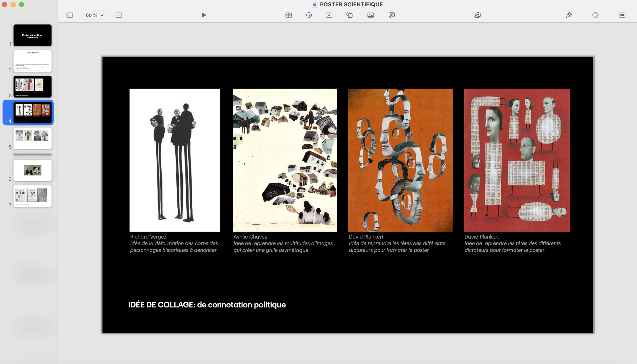
Task: Select slide 6 thumbnail in navigator
Action: pos(32,170)
